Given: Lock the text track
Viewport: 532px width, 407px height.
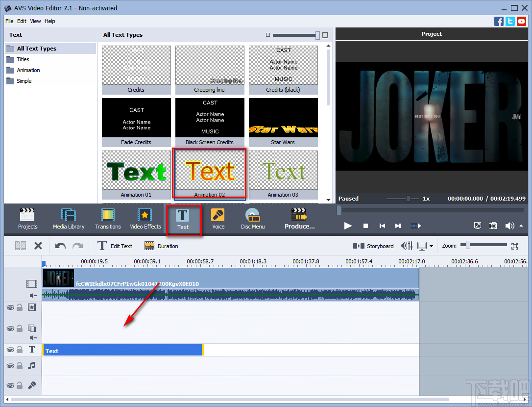Looking at the screenshot, I should [x=20, y=350].
